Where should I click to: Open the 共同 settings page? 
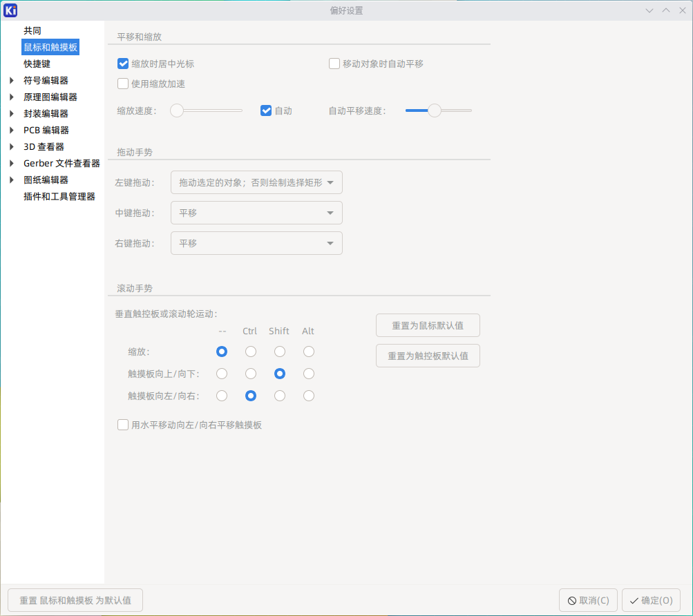pos(30,30)
